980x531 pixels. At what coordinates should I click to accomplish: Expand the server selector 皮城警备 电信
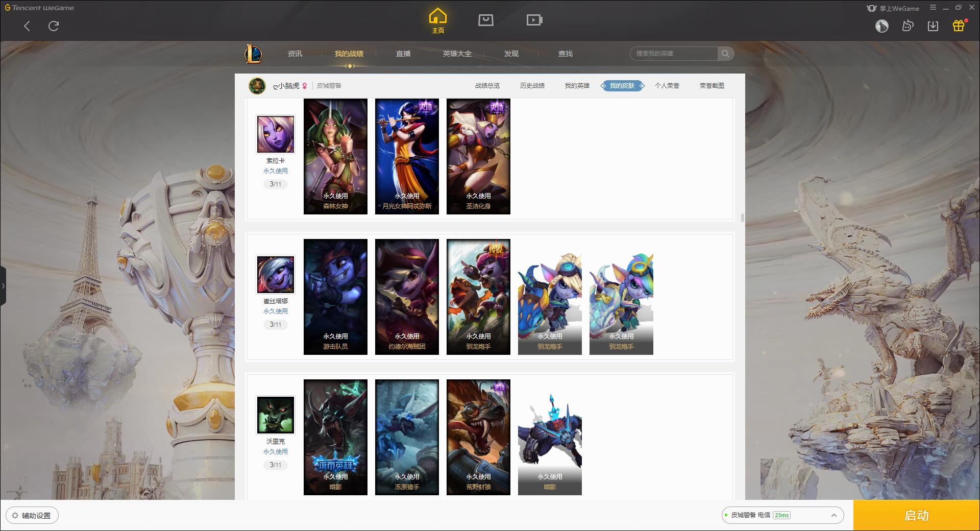(x=782, y=515)
